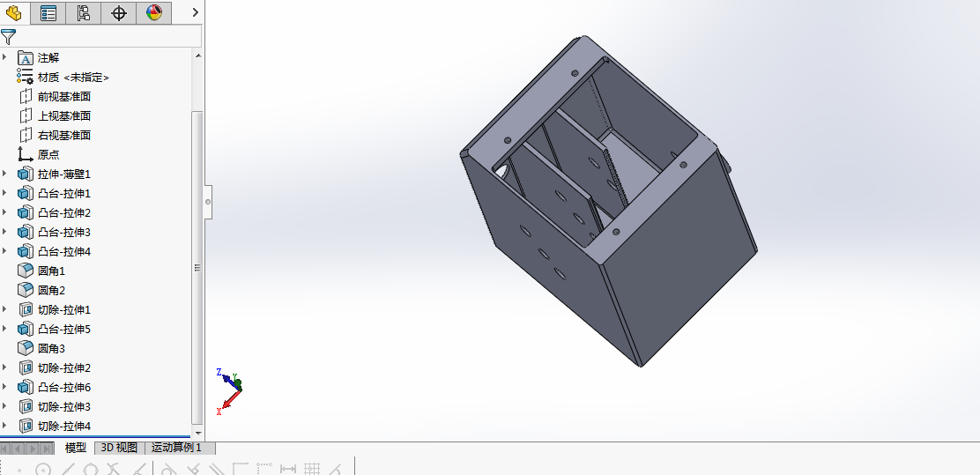Screen dimensions: 980x475
Task: Go to the next bottom tab with arrow
Action: [33, 449]
